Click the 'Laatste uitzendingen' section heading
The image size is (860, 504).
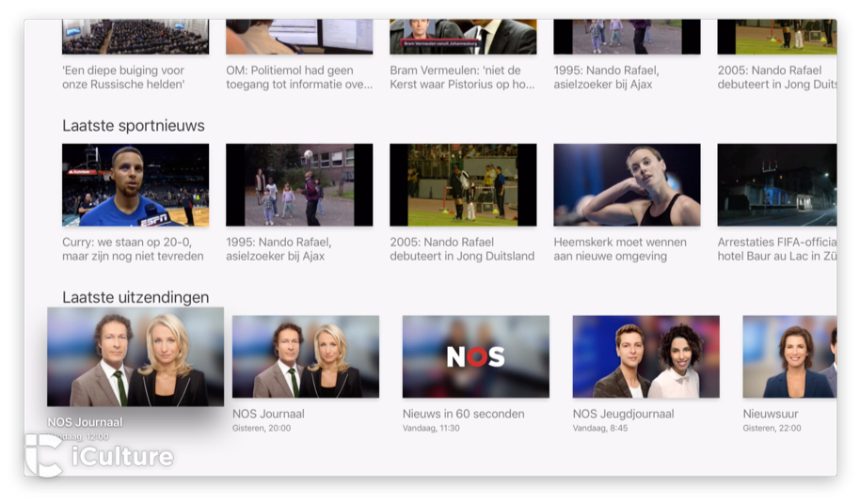[135, 297]
